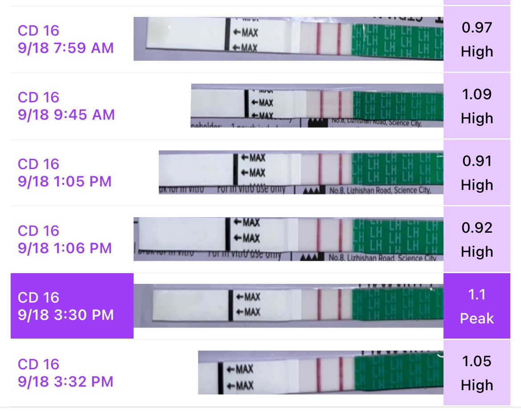Tap the CD 16 9/18 1:05 PM entry label
521x420 pixels.
coord(65,173)
